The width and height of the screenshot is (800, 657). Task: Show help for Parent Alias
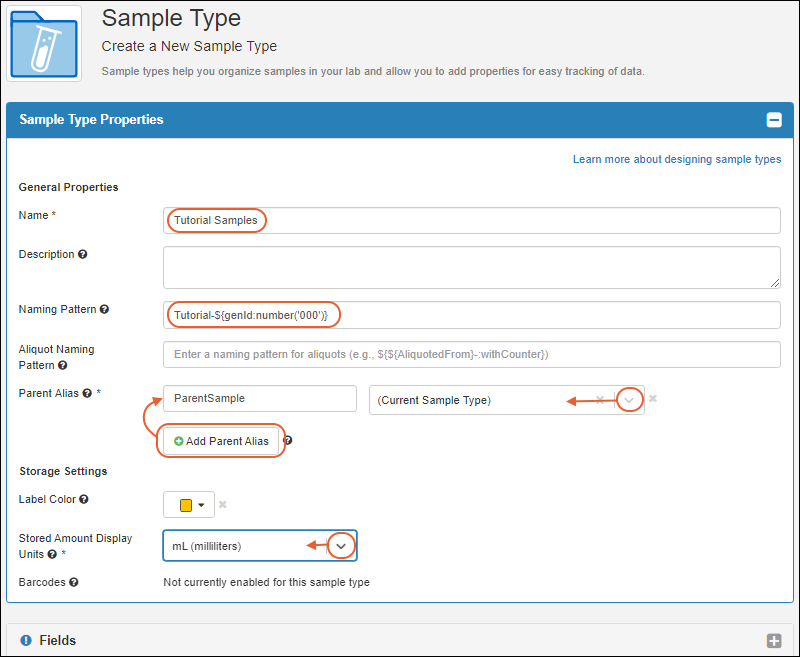point(87,393)
